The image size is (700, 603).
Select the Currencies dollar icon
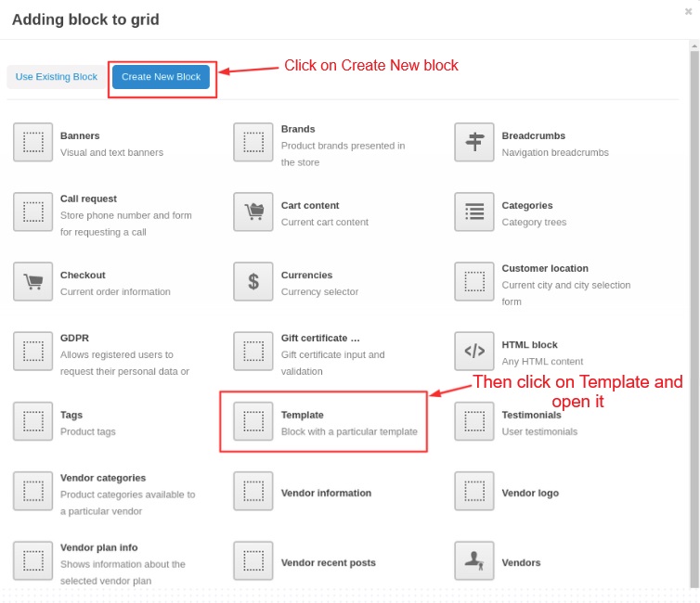[253, 281]
